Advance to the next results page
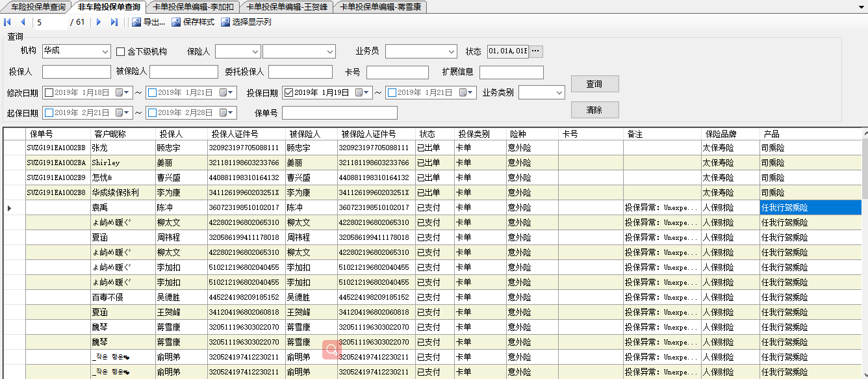Screen dimensions: 868x379 point(99,22)
